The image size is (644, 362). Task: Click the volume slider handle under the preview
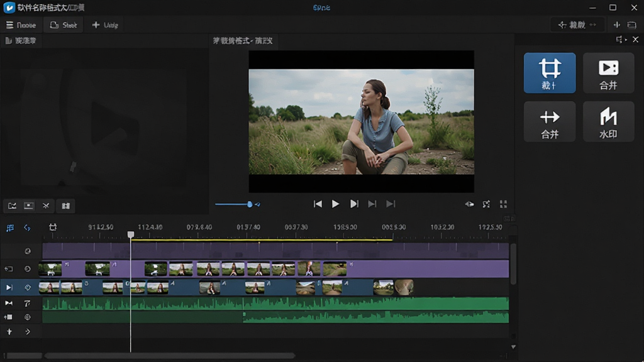point(249,204)
